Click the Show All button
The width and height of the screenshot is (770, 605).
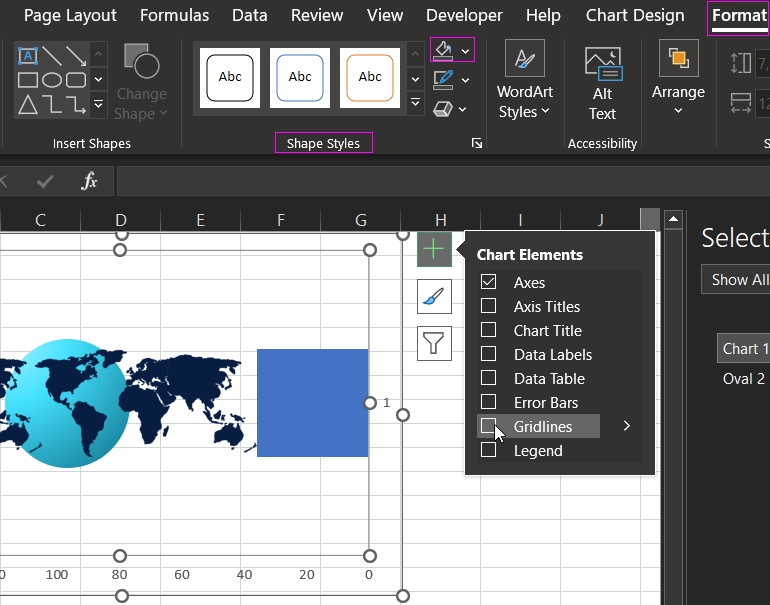tap(738, 280)
